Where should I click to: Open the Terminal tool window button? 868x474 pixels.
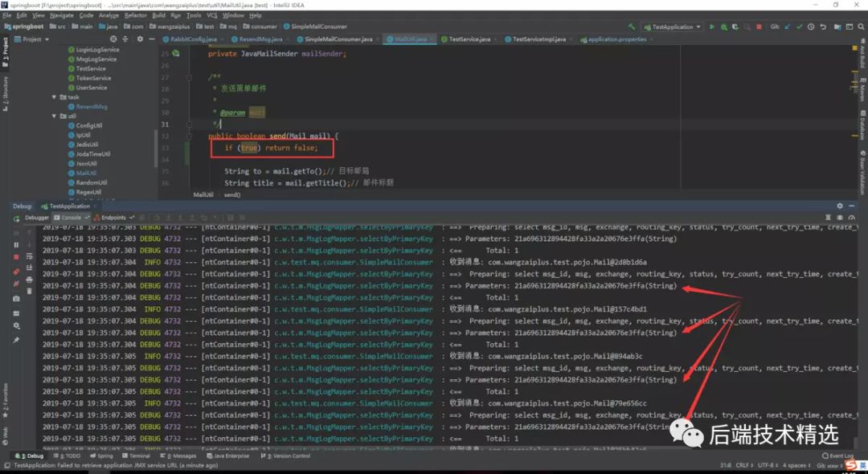[x=136, y=456]
